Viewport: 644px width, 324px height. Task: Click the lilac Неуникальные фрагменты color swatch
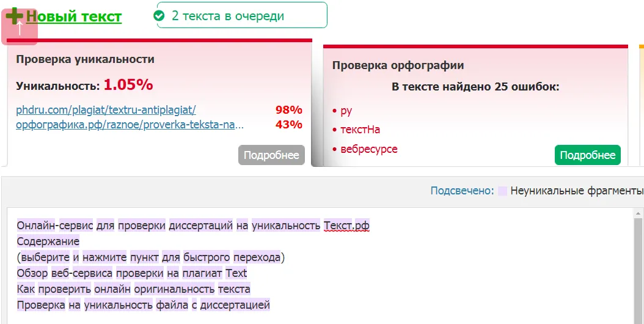(x=502, y=191)
